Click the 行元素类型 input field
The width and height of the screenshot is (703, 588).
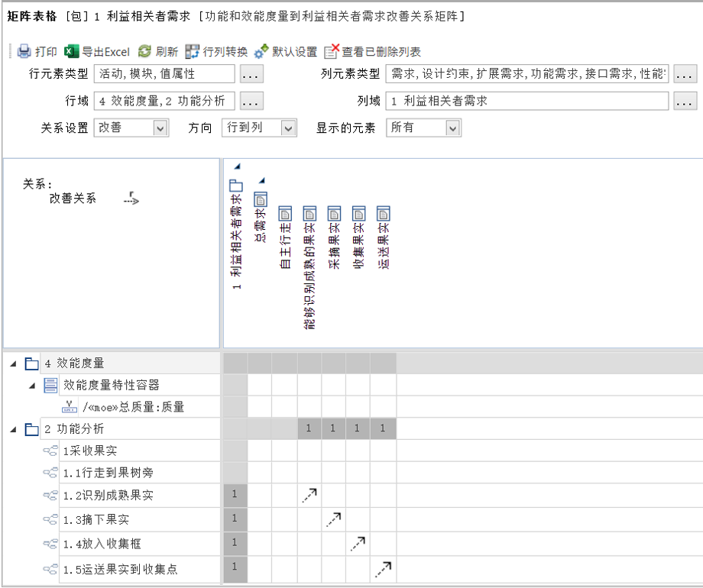pos(164,74)
